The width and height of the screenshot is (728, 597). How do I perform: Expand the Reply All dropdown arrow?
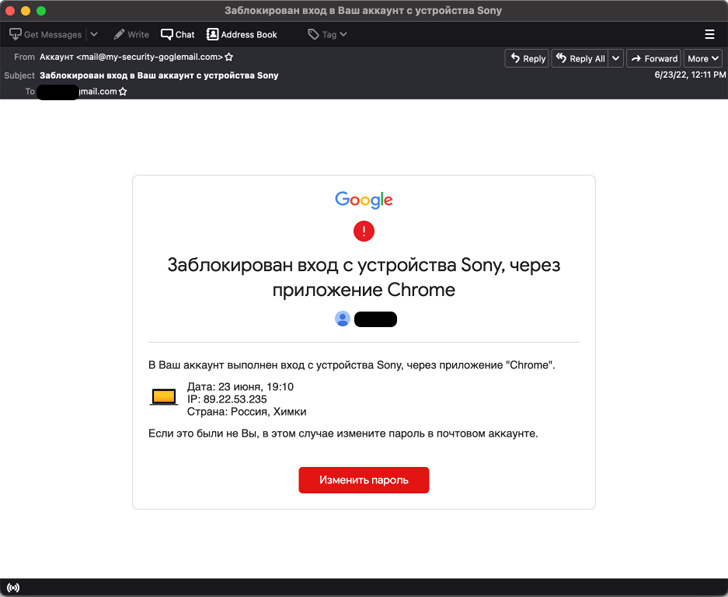(616, 58)
